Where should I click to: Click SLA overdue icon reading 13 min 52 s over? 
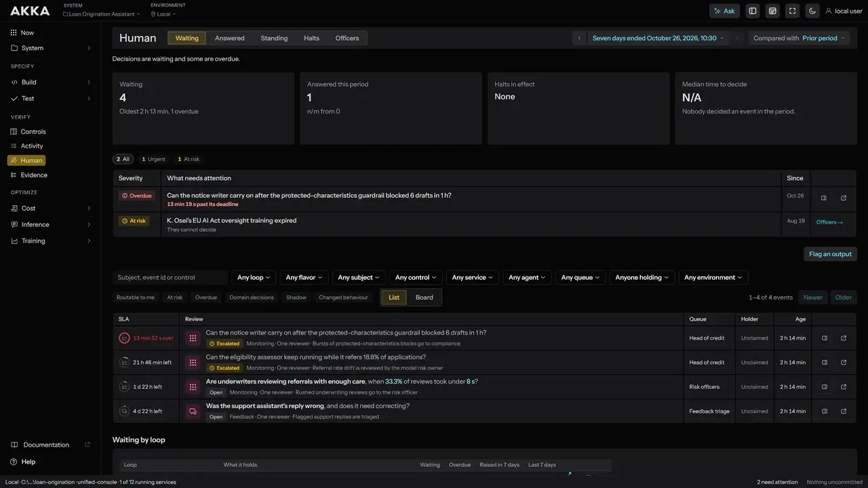(124, 338)
